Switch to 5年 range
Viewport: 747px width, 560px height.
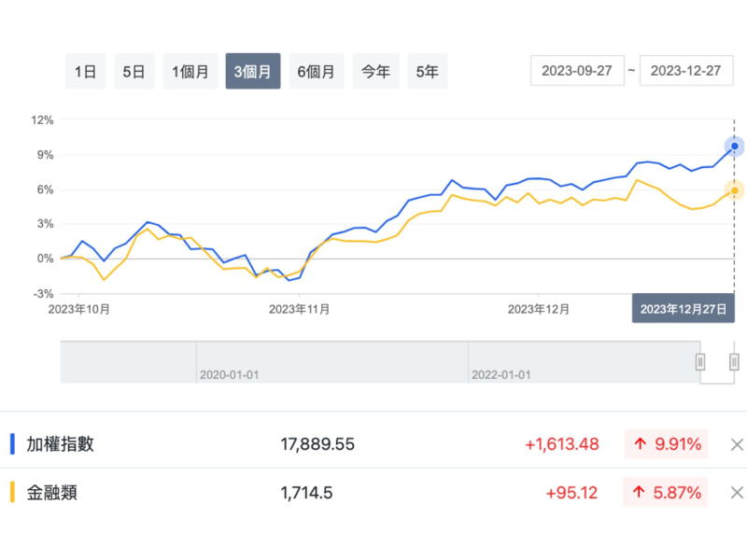[427, 71]
